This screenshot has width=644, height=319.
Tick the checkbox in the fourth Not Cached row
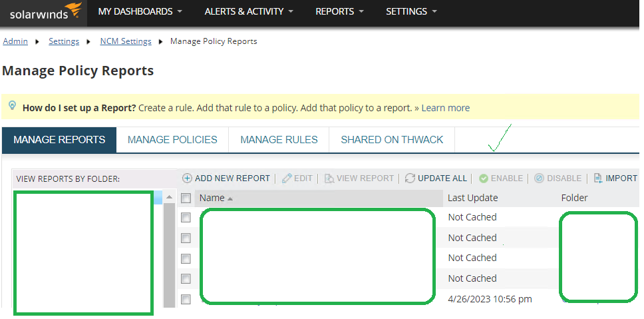pos(186,279)
